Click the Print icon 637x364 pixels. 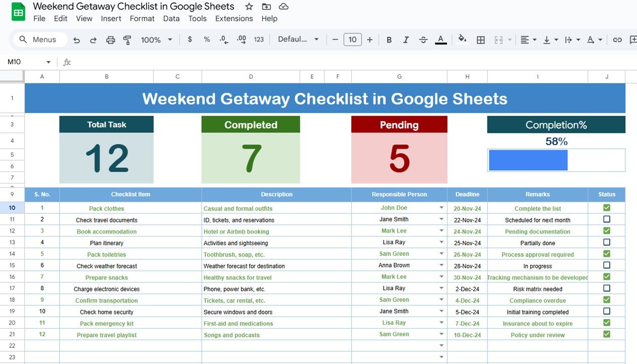coord(110,39)
